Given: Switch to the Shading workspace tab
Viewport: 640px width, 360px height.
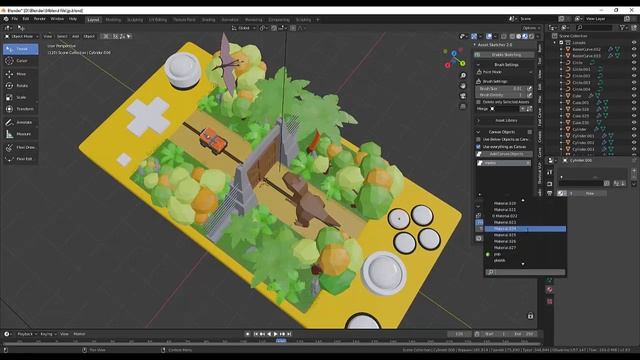Looking at the screenshot, I should click(x=208, y=20).
